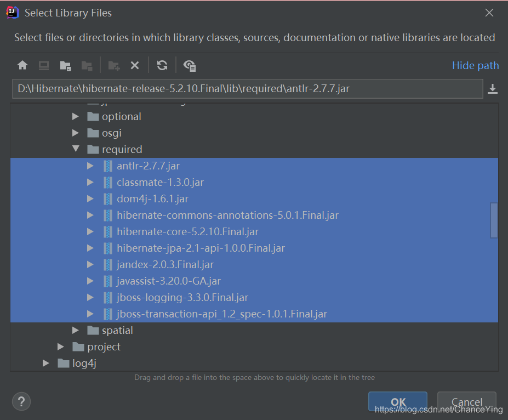Toggle show hidden files and directories icon
This screenshot has height=420, width=508.
(x=190, y=66)
